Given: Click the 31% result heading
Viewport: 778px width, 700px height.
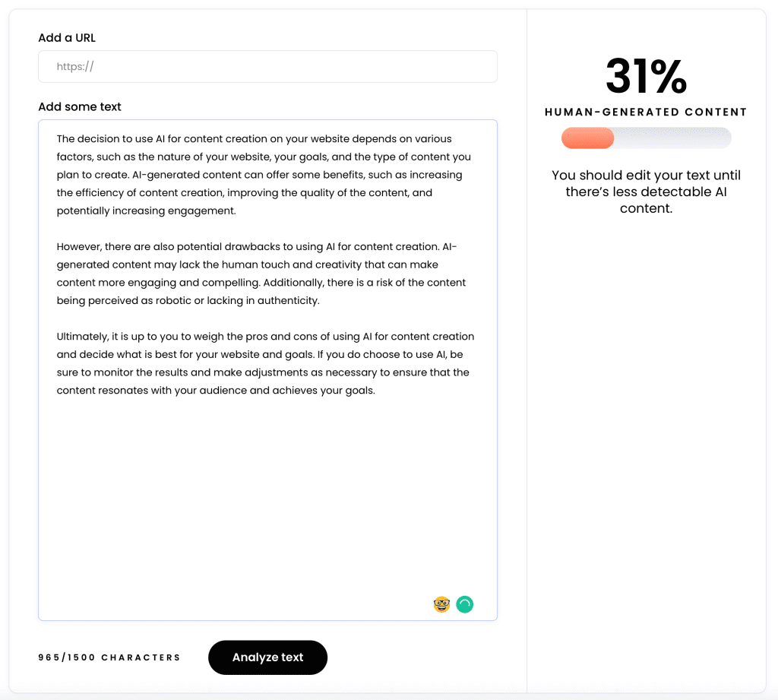Looking at the screenshot, I should coord(646,76).
